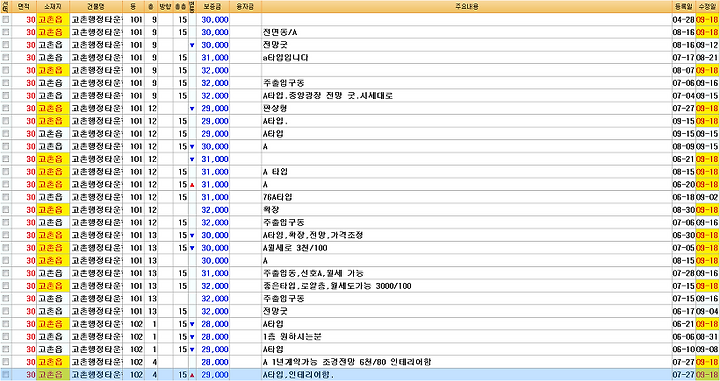Screen dimensions: 720x381
Task: Click the red up arrow in the row registered 06-20
Action: pyautogui.click(x=192, y=185)
